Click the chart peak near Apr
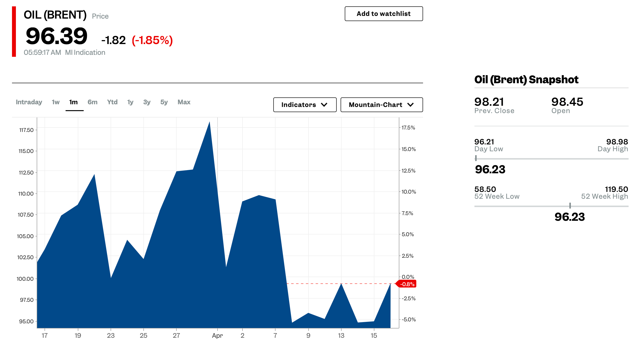This screenshot has height=350, width=644. click(209, 122)
